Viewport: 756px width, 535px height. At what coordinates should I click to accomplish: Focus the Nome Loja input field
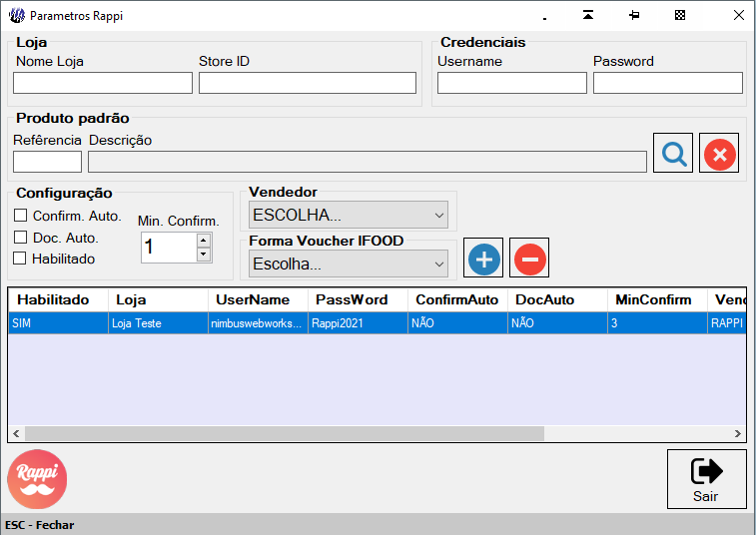pos(103,83)
